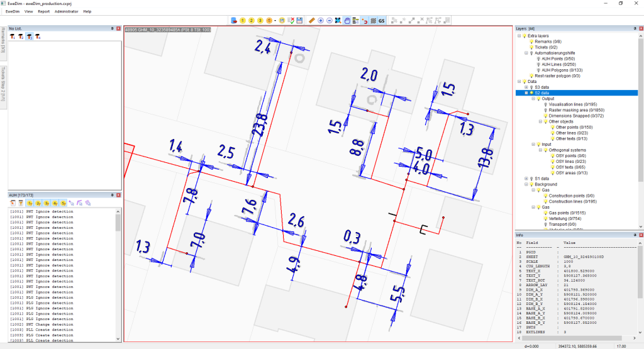Select the pan hand tool

click(x=347, y=21)
